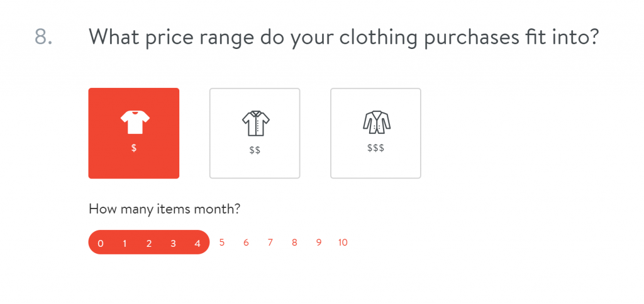Click the $$ price label
644x304 pixels.
pyautogui.click(x=255, y=151)
